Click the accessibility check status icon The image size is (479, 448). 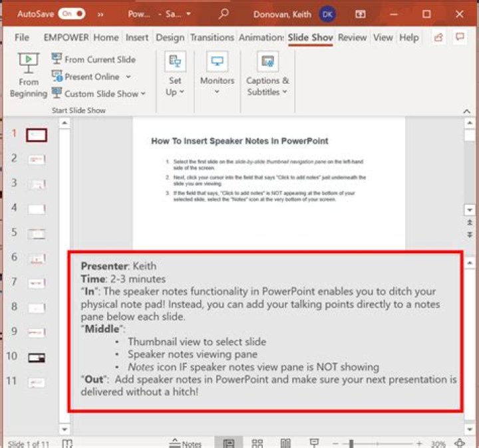coord(67,443)
